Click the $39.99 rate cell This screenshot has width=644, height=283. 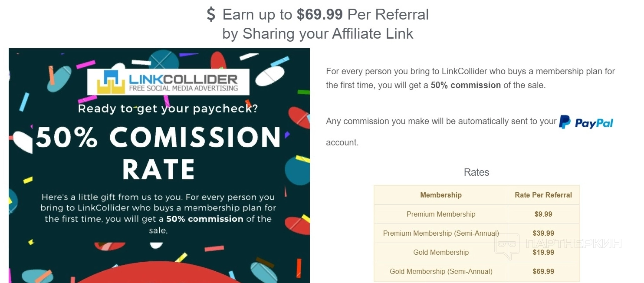543,234
